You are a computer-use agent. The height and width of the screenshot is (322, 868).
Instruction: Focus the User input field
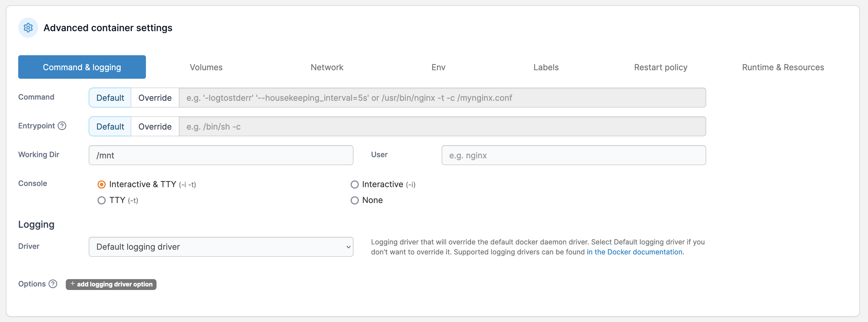click(573, 155)
